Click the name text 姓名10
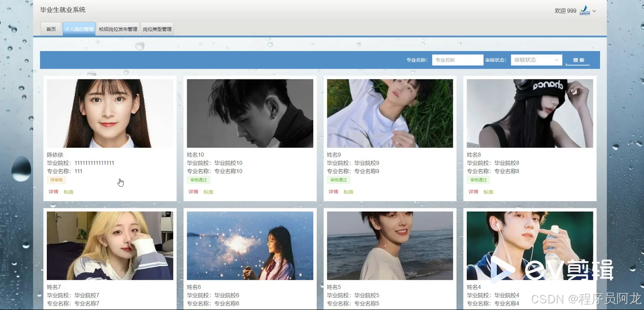The width and height of the screenshot is (644, 310). (195, 155)
